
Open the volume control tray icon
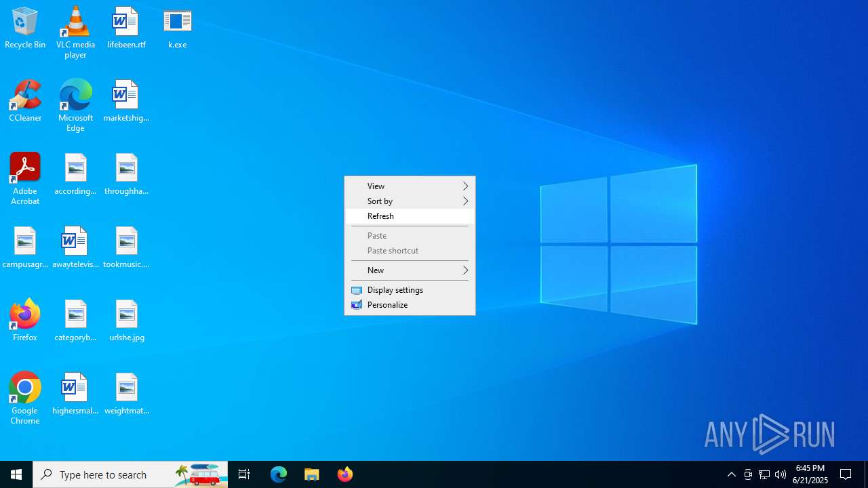pyautogui.click(x=781, y=474)
